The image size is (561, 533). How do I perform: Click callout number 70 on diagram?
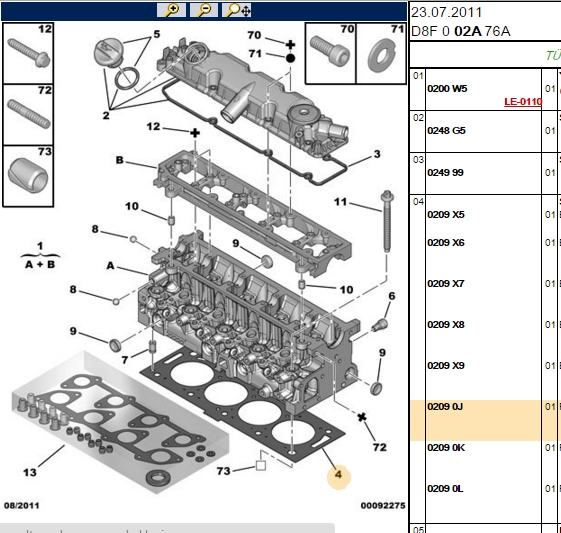point(254,35)
